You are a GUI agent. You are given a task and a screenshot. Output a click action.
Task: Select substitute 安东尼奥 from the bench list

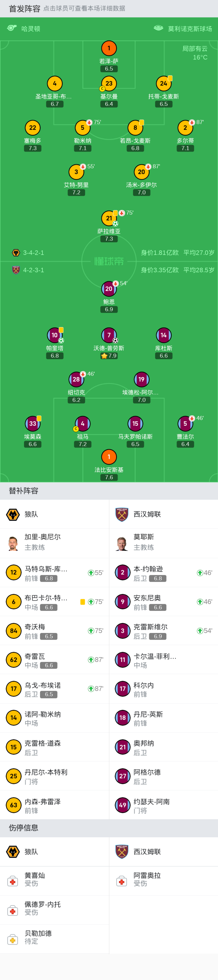tap(163, 601)
